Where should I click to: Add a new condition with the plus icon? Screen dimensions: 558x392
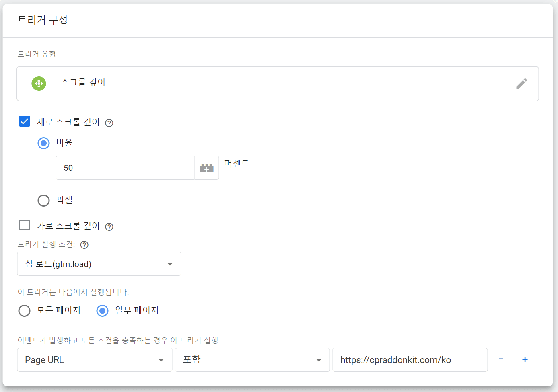pos(525,359)
